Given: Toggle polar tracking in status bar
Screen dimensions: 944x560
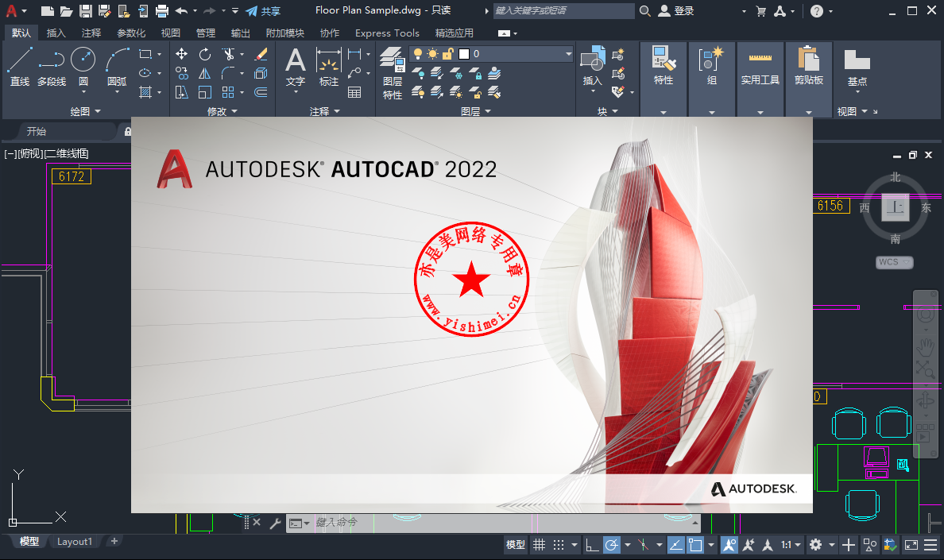Looking at the screenshot, I should 612,545.
